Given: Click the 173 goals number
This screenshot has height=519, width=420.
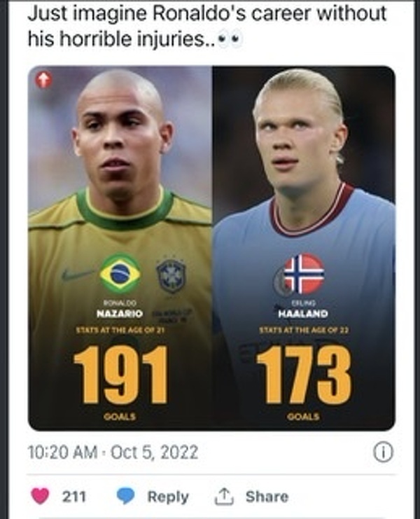Looking at the screenshot, I should [x=304, y=375].
